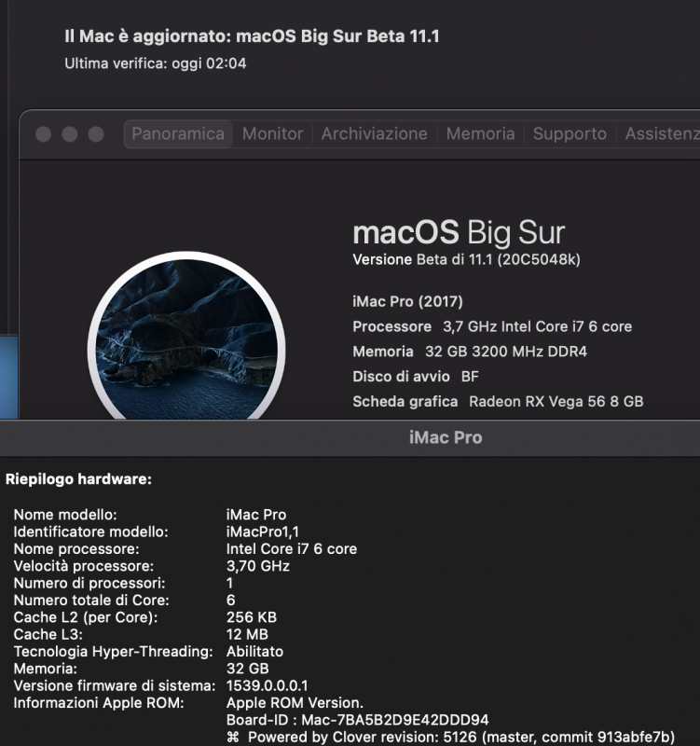Click version text 'Beta di 11.1 (20C5048k)'
Screen dimensions: 700x746
(x=499, y=259)
